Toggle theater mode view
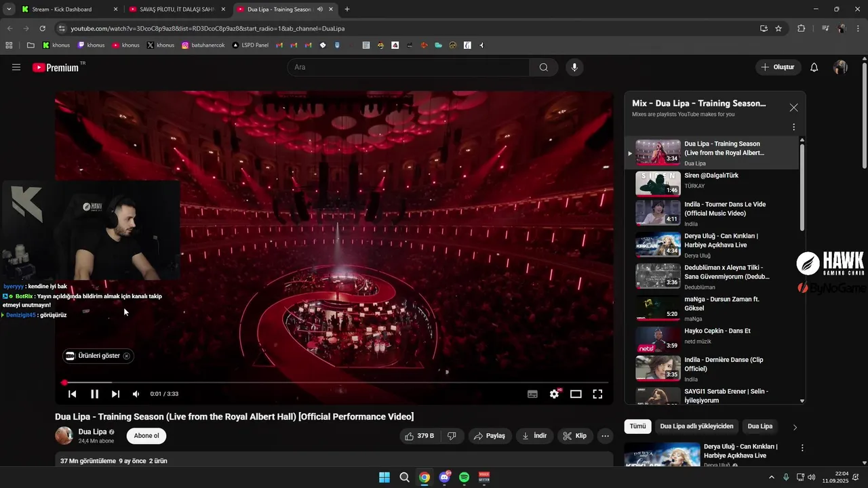868x488 pixels. [x=576, y=394]
